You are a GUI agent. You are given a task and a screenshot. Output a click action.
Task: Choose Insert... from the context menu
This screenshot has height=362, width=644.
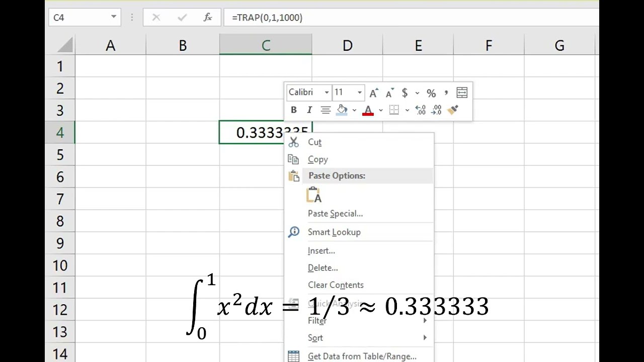point(359,251)
